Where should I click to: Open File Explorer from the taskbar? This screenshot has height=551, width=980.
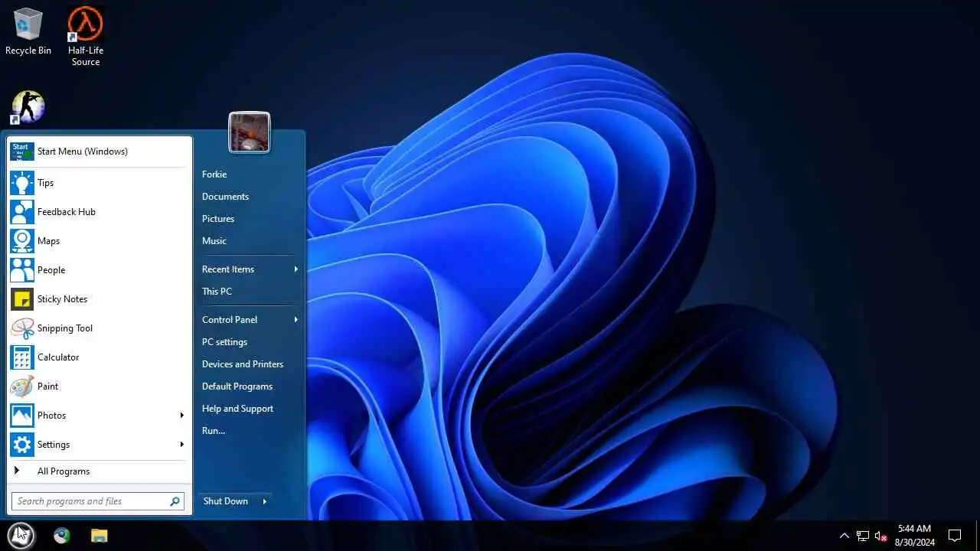100,536
